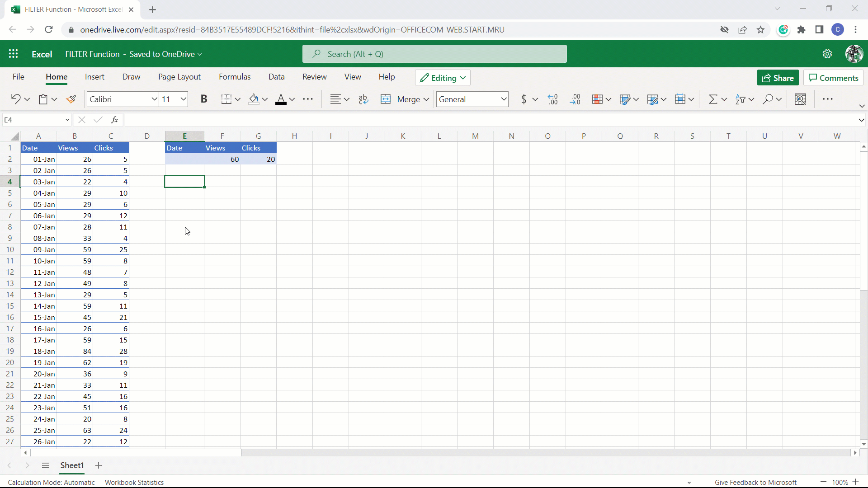Click the Decrease Decimal icon
Viewport: 868px width, 488px height.
(575, 99)
